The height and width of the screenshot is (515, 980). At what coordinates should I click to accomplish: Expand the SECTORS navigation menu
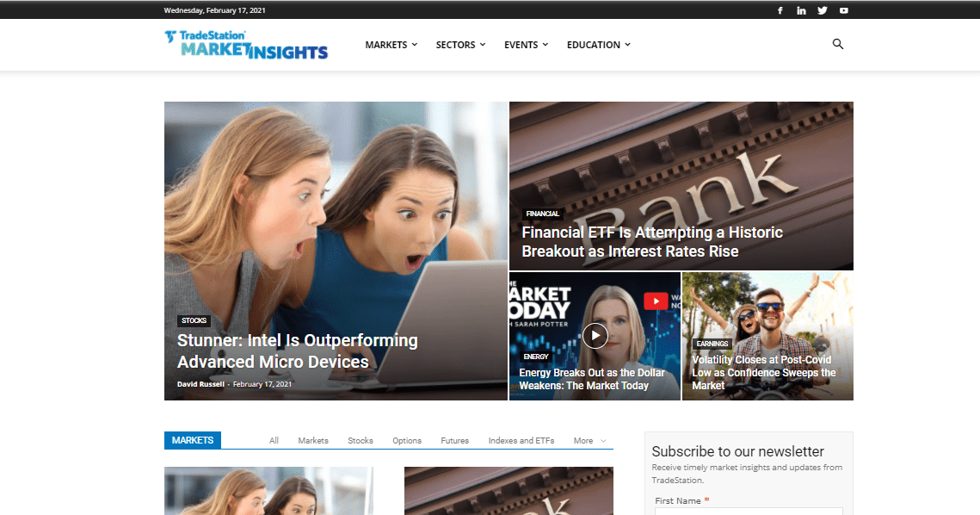[x=460, y=45]
